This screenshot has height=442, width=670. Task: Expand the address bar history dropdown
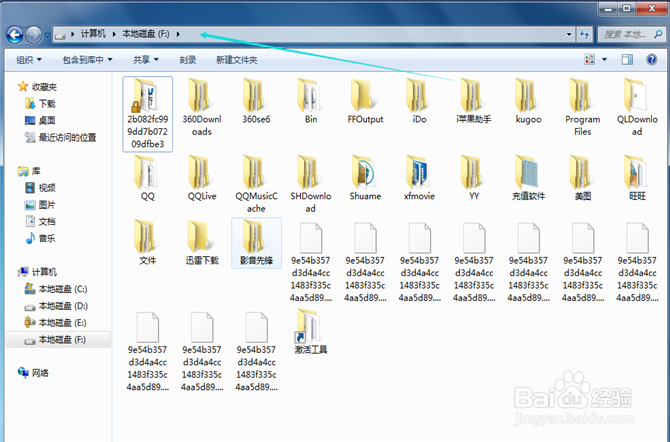pos(569,34)
